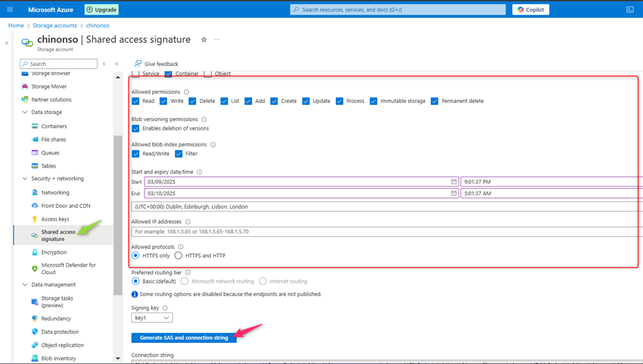Uncheck the Permanent delete permission
643x364 pixels.
(435, 102)
